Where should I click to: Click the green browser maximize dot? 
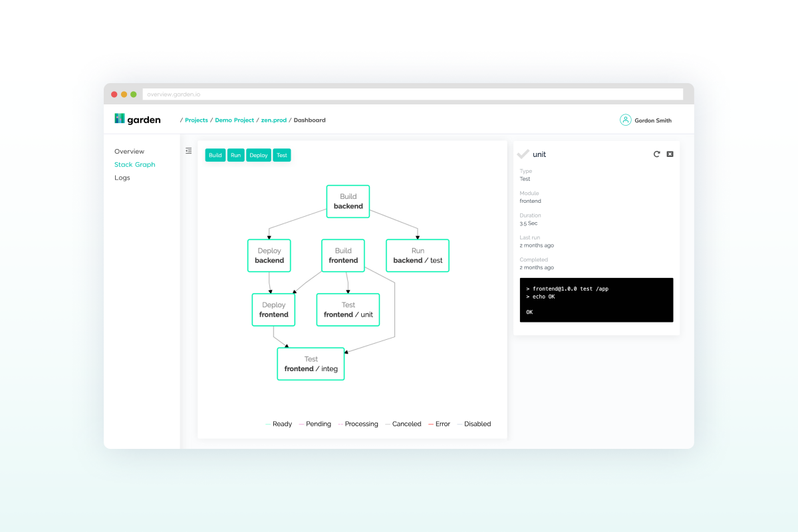coord(133,94)
